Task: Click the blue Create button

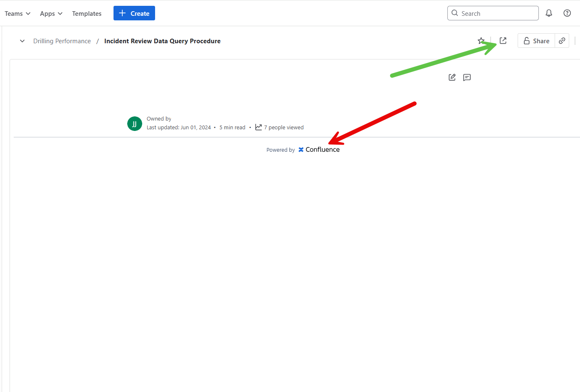Action: pos(134,13)
